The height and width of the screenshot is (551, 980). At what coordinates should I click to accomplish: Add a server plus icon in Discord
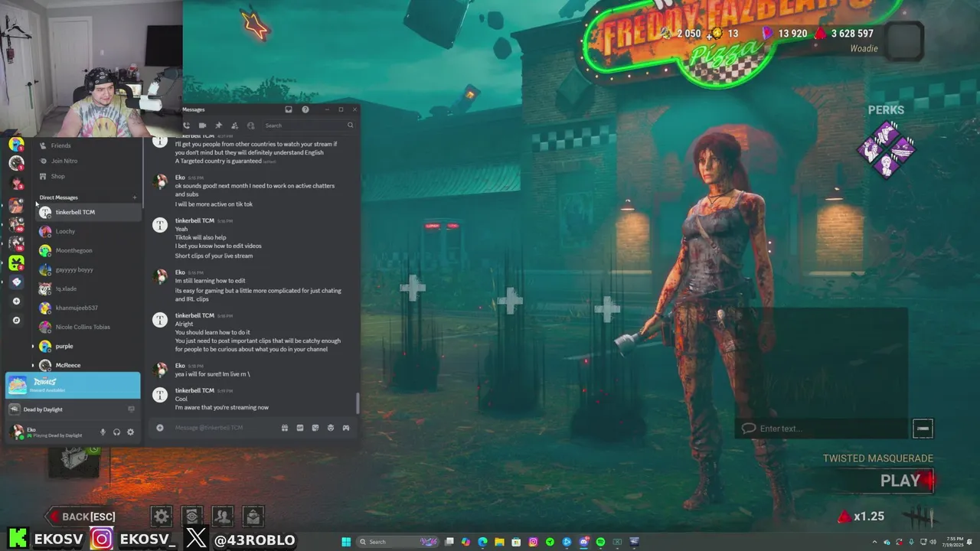[x=17, y=302]
